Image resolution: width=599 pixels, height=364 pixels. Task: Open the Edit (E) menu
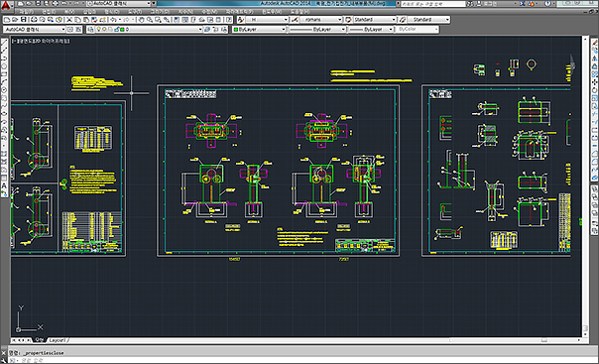[x=49, y=12]
